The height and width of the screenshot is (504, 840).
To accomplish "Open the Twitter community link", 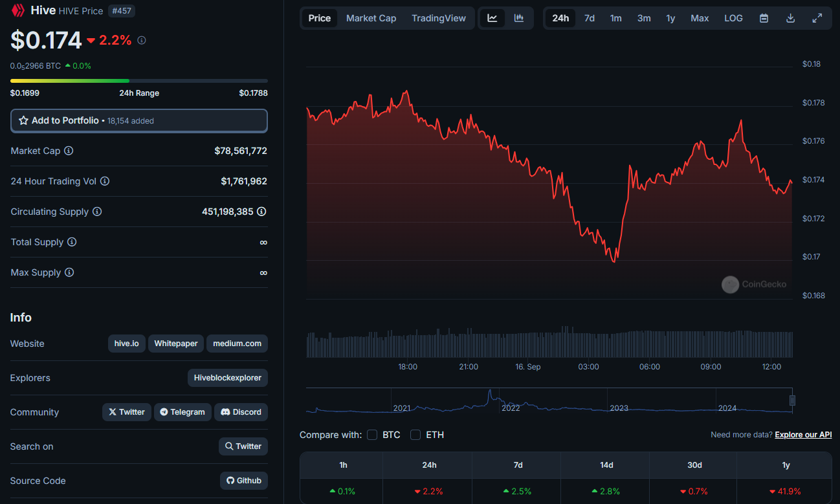I will [x=127, y=412].
